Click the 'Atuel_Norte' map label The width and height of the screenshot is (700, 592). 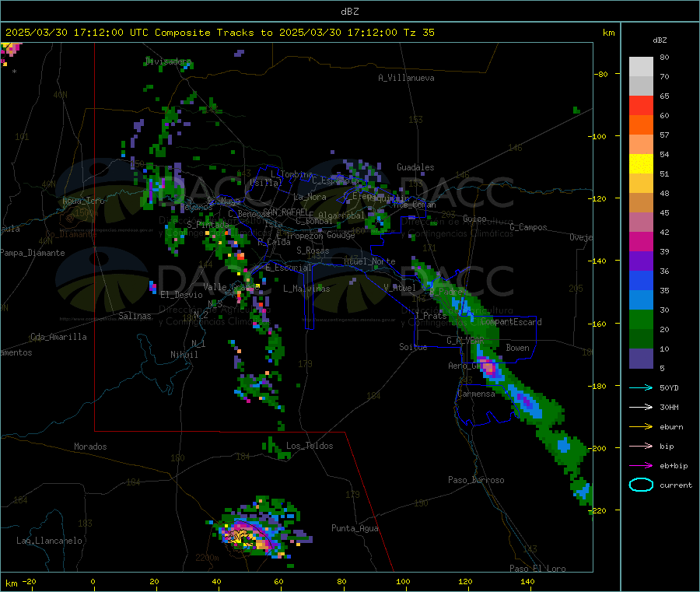[369, 261]
